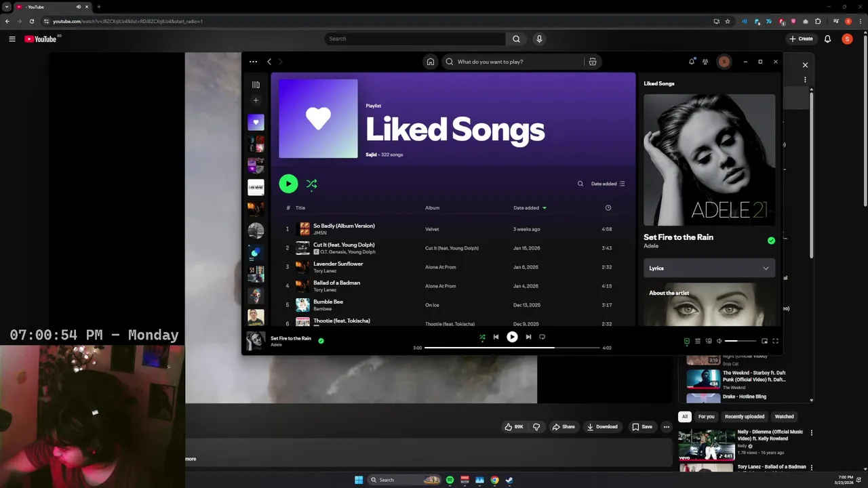Viewport: 868px width, 488px height.
Task: Select the song Lavender Sunflower
Action: pyautogui.click(x=338, y=264)
